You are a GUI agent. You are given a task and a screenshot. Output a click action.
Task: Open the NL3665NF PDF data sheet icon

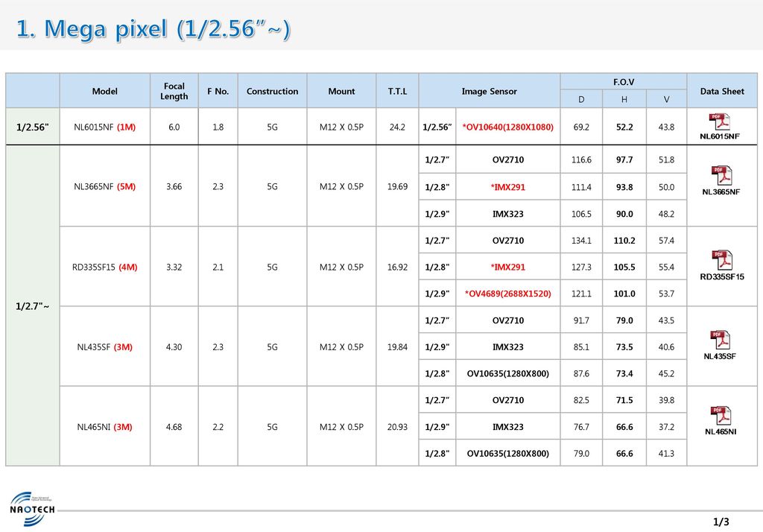(721, 176)
